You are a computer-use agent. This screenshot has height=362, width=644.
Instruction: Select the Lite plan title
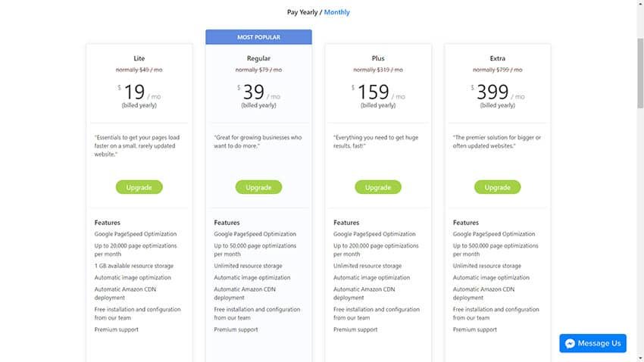coord(139,58)
